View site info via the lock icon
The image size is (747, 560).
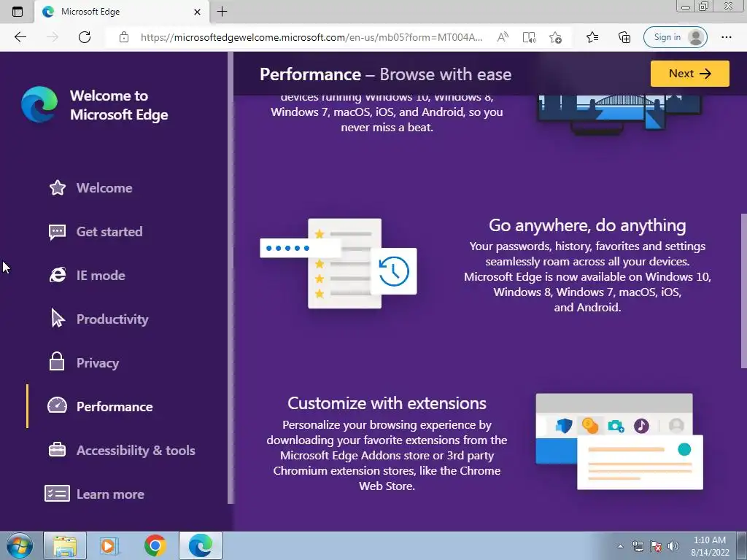point(124,37)
